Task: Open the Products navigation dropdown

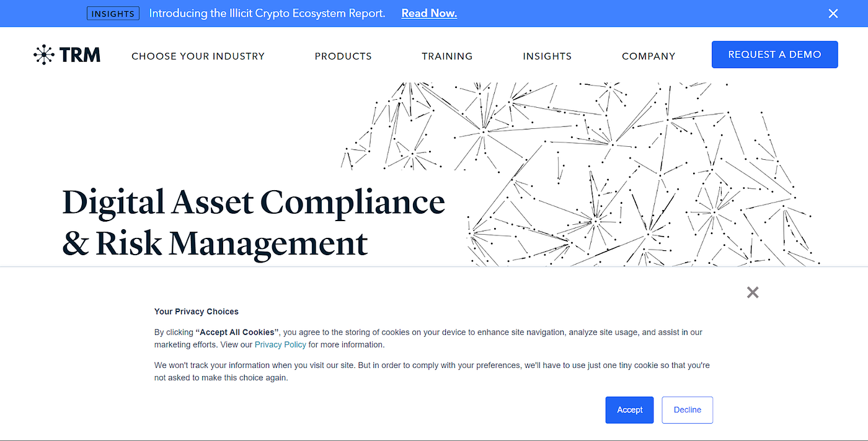Action: pos(343,56)
